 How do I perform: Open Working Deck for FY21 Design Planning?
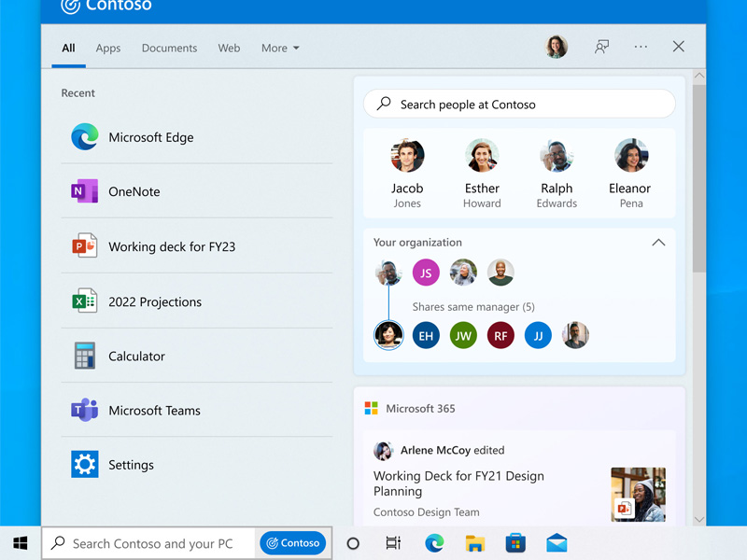point(458,483)
